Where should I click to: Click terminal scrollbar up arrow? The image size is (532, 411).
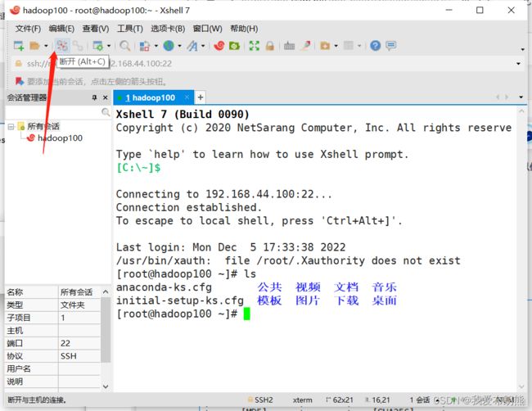(521, 111)
